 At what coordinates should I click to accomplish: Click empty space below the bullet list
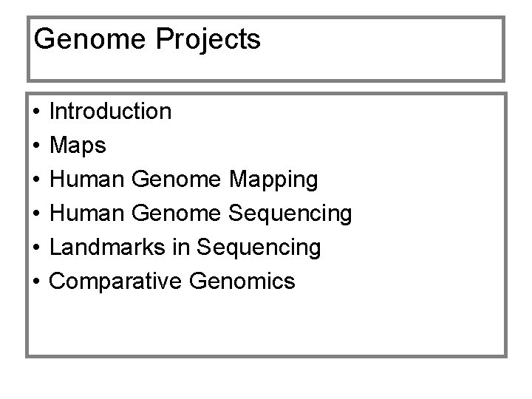(x=266, y=325)
